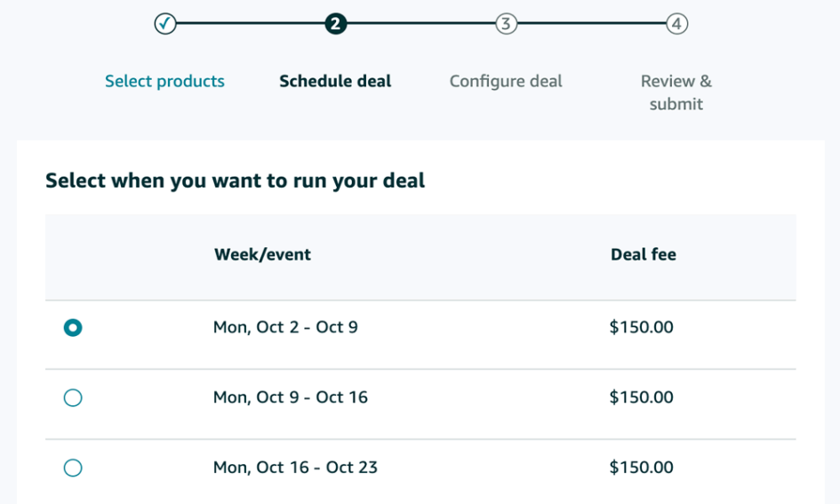Click the step 3 circle indicator
The image size is (840, 504).
506,24
